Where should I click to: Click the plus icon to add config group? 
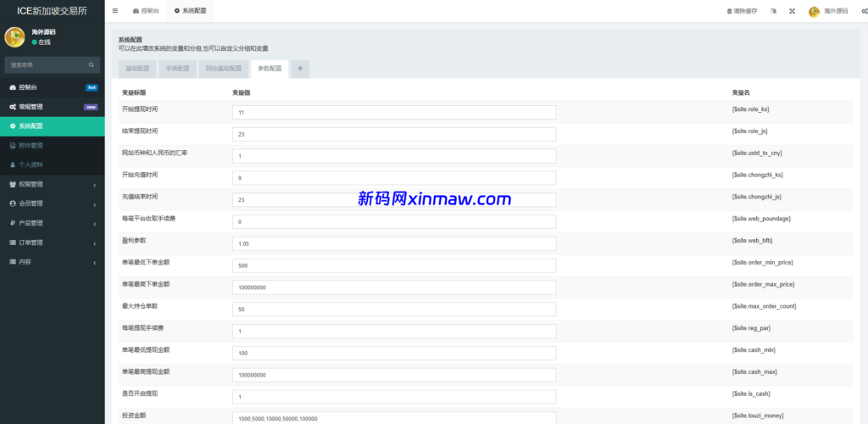[301, 69]
